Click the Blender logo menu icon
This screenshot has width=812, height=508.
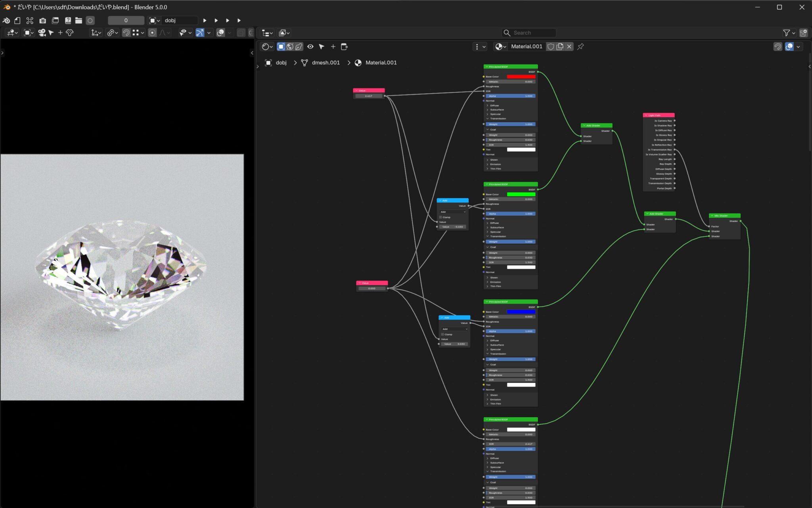pyautogui.click(x=6, y=20)
